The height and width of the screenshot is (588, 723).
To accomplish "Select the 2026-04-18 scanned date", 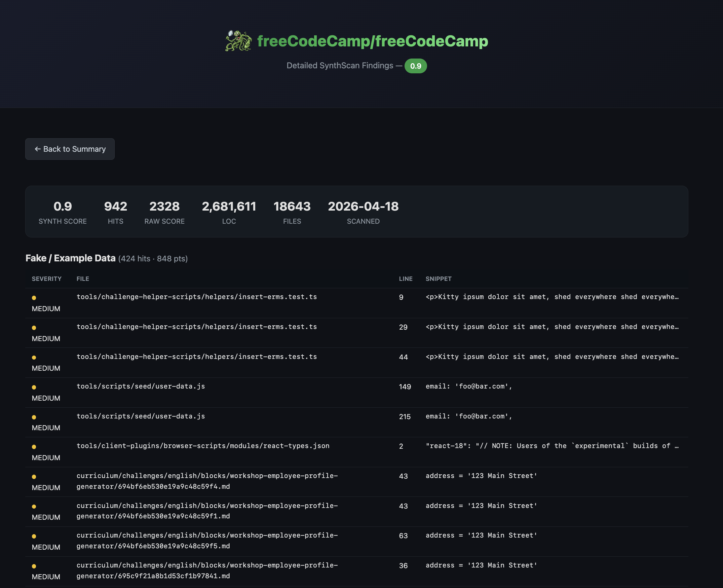I will [x=363, y=206].
